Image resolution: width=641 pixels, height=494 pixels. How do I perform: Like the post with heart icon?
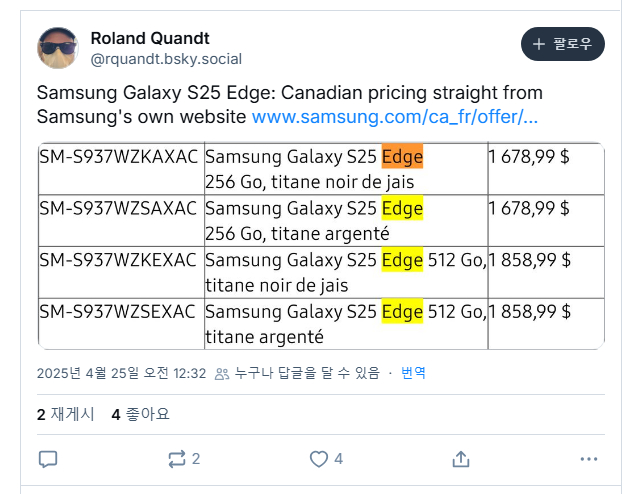click(318, 459)
